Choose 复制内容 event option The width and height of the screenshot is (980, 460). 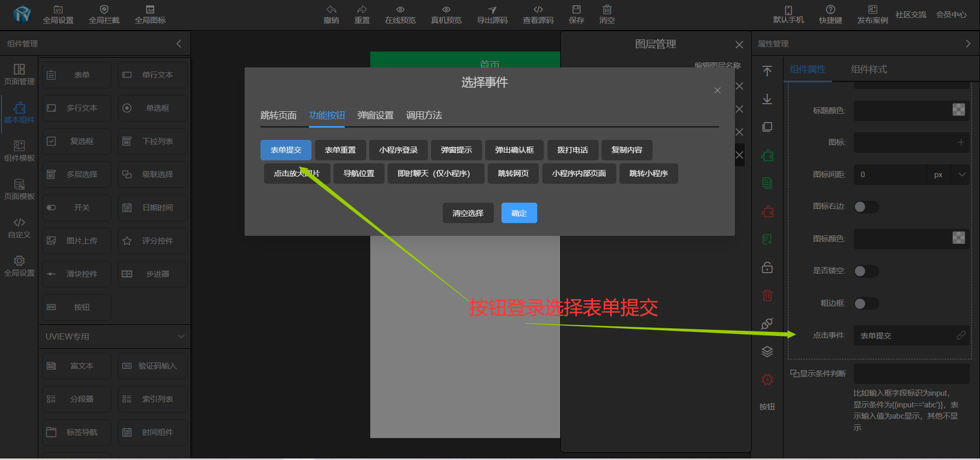(627, 150)
